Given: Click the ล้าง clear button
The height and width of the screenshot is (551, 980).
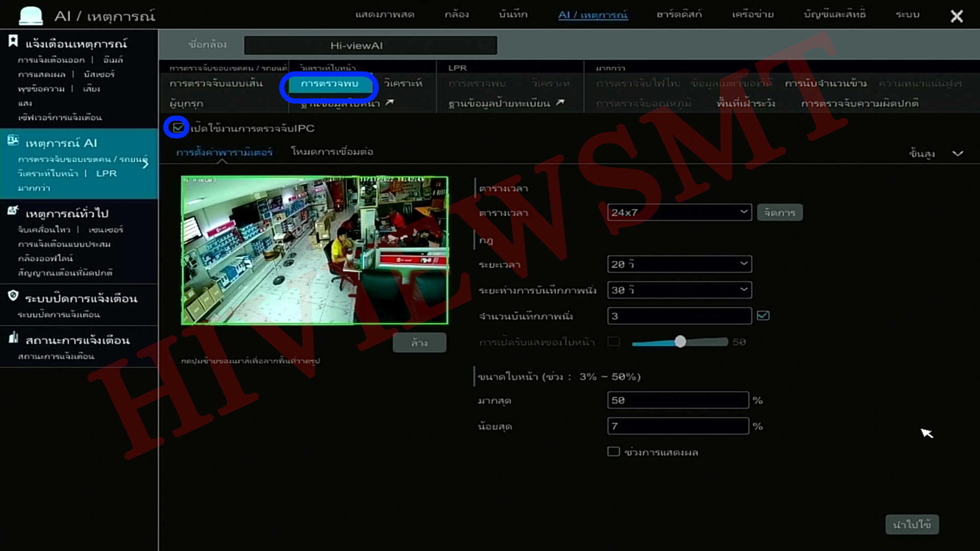Looking at the screenshot, I should 419,342.
